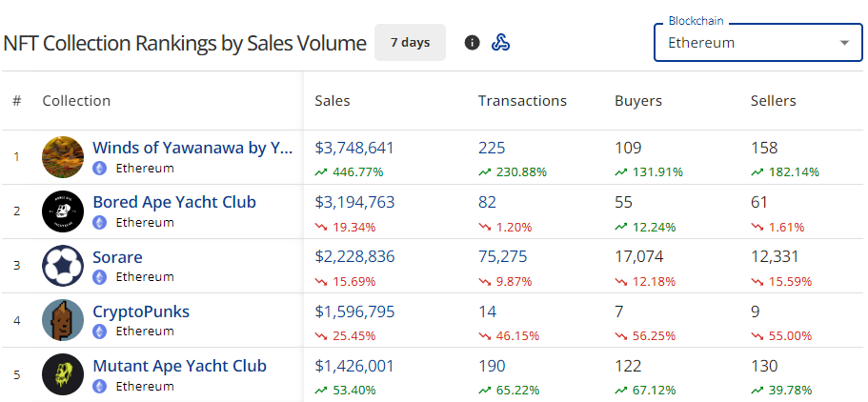Sort by the Buyers column header
The width and height of the screenshot is (868, 402).
[x=638, y=101]
